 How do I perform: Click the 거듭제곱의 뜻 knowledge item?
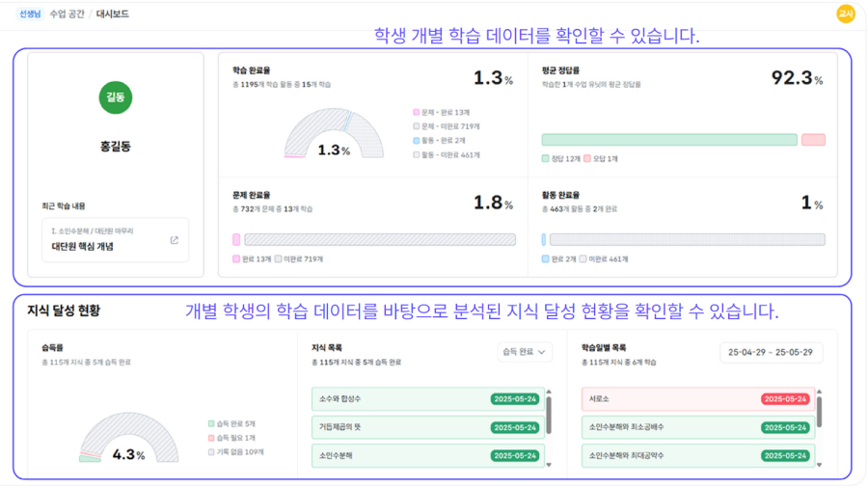(428, 427)
